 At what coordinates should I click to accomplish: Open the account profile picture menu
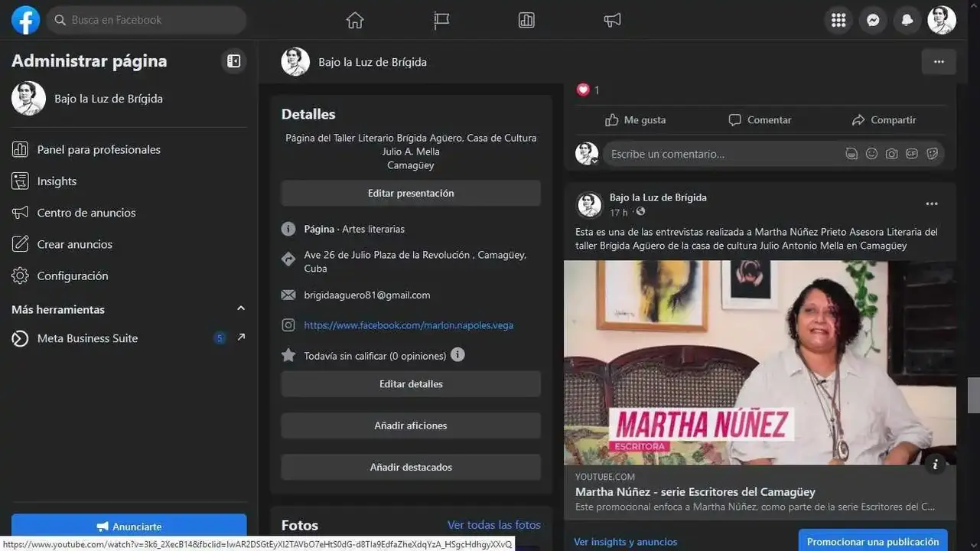942,21
